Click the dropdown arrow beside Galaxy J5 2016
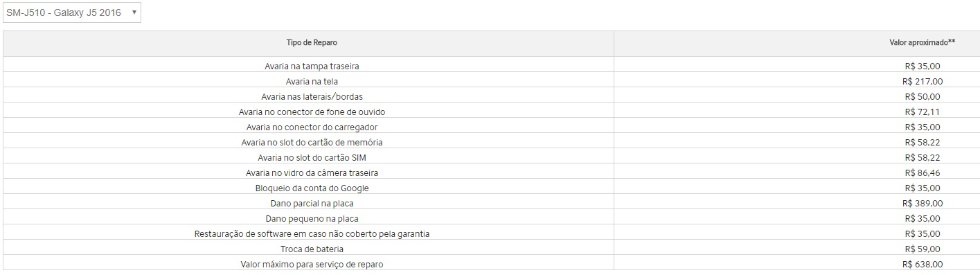Image resolution: width=980 pixels, height=275 pixels. point(133,12)
